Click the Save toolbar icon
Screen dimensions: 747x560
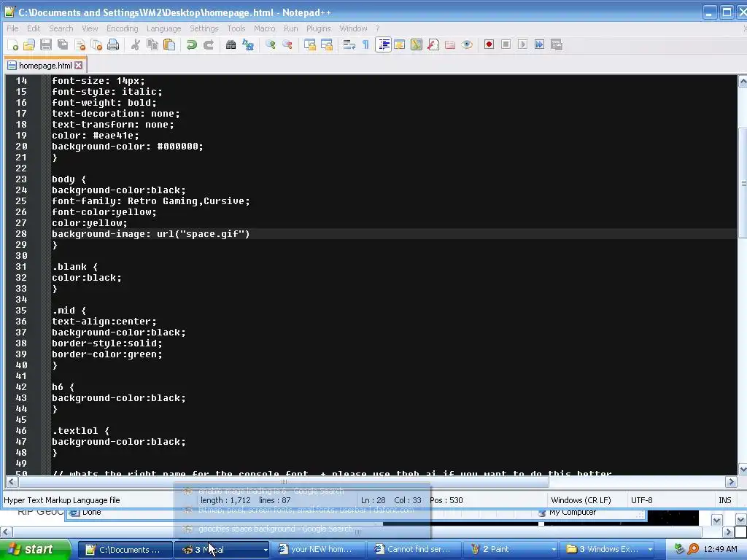click(46, 44)
